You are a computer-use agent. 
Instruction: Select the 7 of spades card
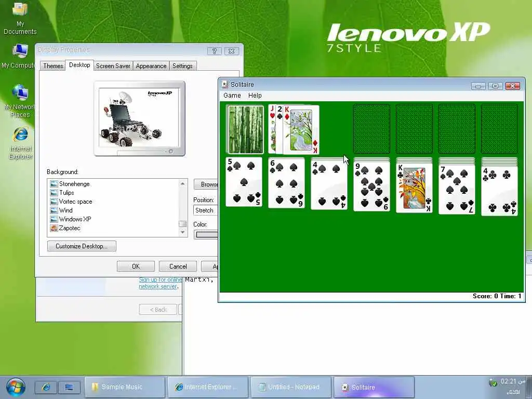coord(457,189)
